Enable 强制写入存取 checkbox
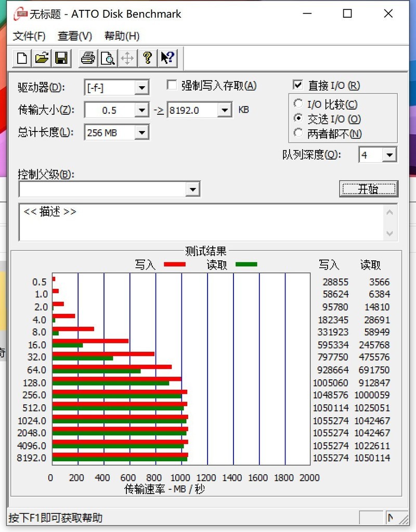The height and width of the screenshot is (532, 416). [x=172, y=85]
